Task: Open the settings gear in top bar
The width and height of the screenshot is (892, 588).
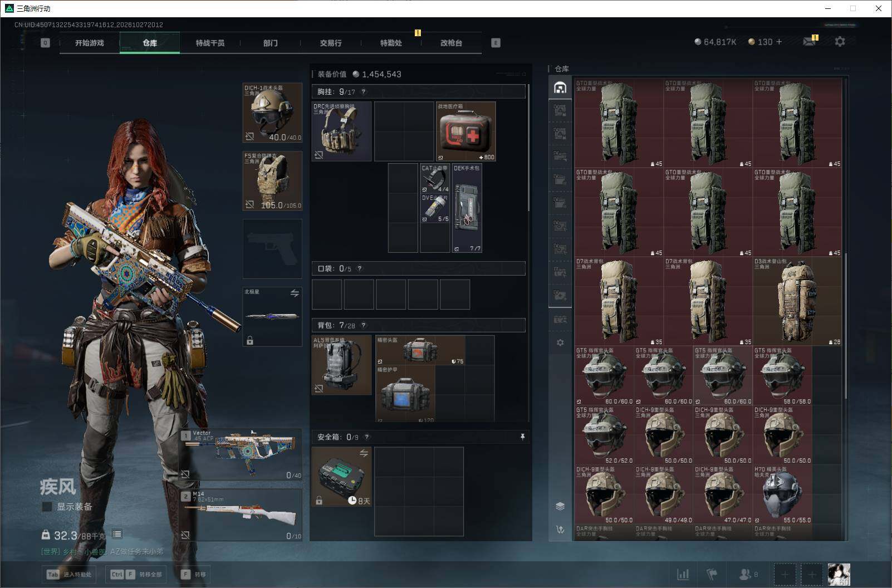Action: point(840,42)
